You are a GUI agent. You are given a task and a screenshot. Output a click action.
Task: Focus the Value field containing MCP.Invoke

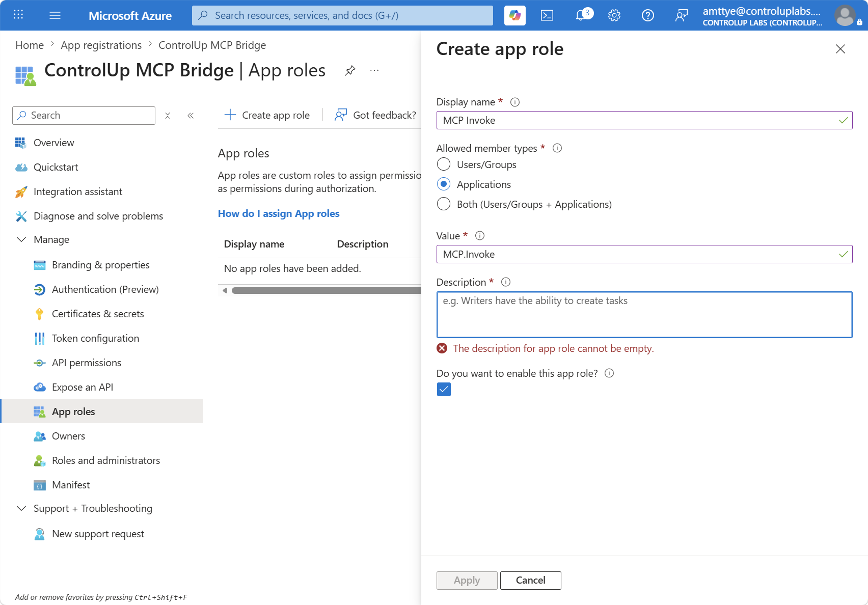(644, 254)
